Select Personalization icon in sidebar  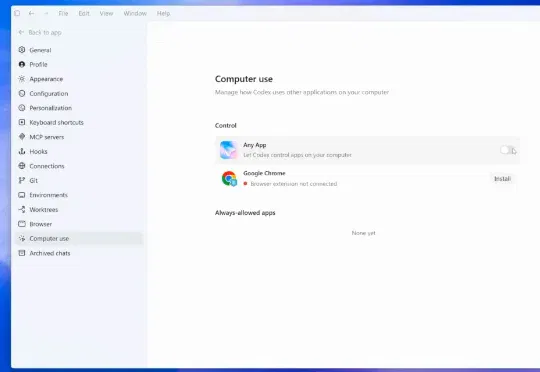click(x=22, y=108)
